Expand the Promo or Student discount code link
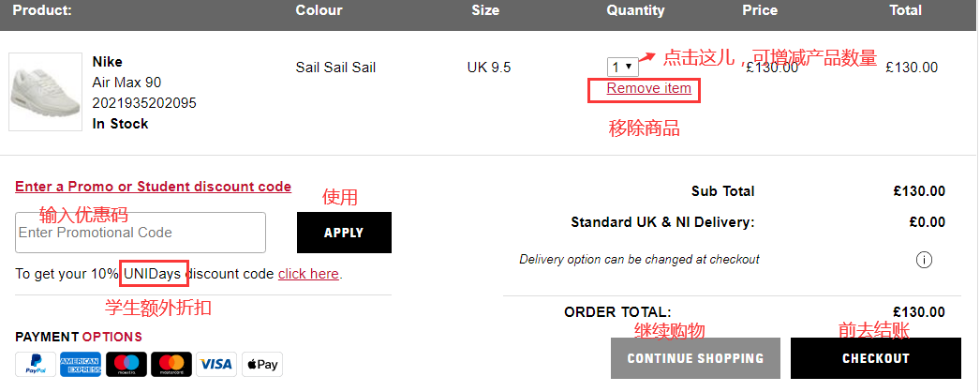 (153, 187)
